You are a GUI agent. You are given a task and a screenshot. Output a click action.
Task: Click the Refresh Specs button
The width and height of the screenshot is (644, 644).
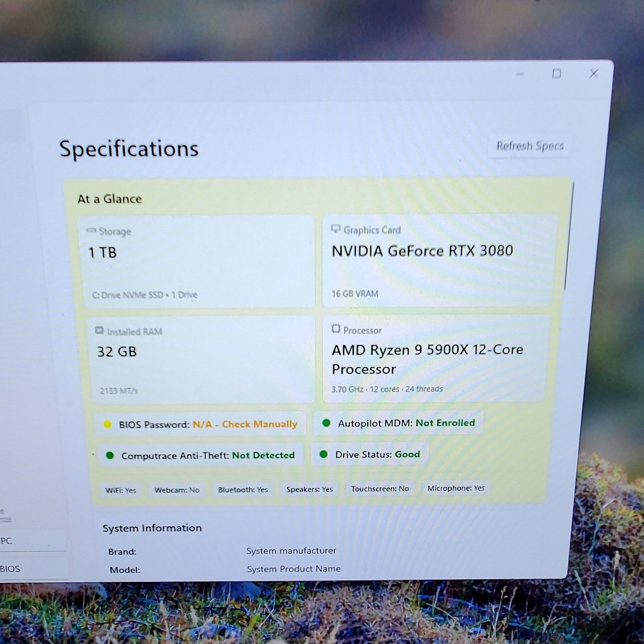point(530,146)
